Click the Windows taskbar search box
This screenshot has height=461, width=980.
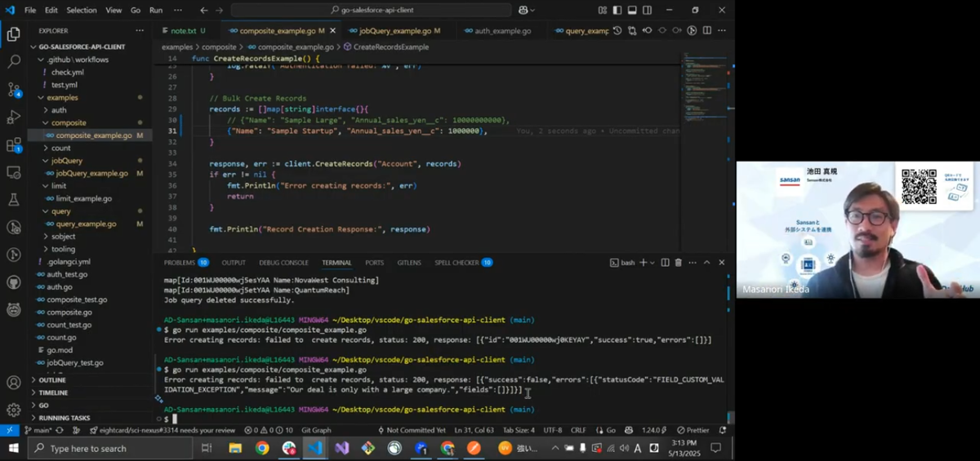tap(110, 448)
